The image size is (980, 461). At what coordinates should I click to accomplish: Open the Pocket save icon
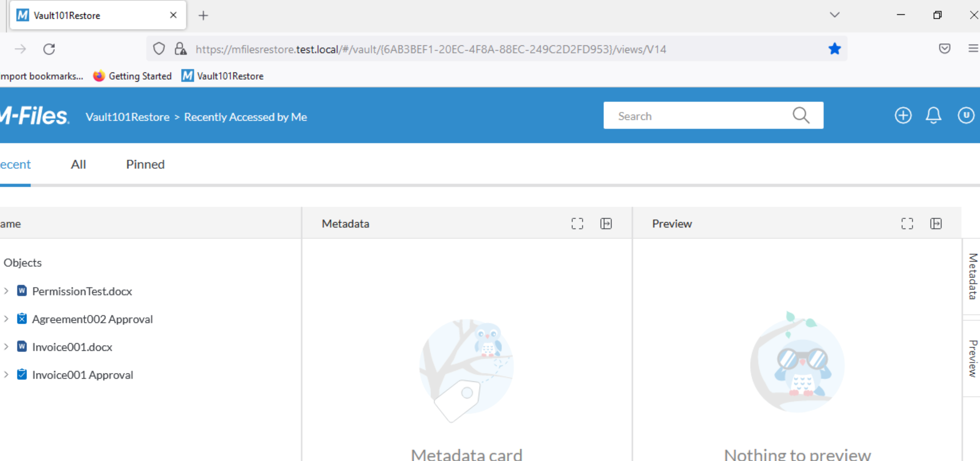click(944, 49)
